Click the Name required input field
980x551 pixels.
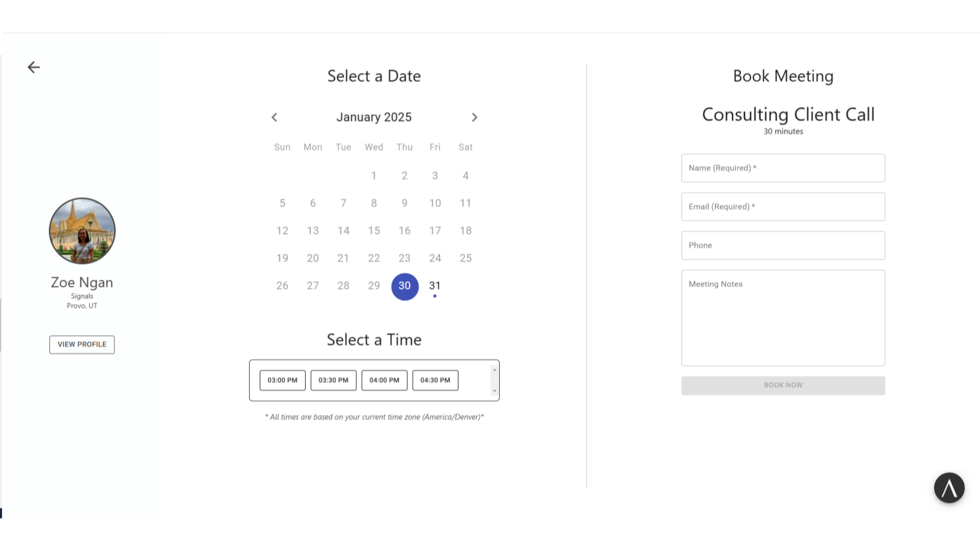click(783, 167)
